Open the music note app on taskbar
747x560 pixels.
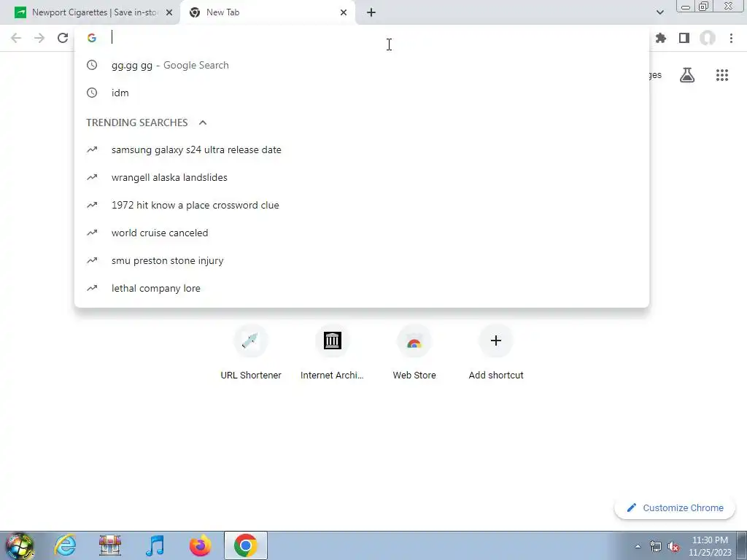155,545
